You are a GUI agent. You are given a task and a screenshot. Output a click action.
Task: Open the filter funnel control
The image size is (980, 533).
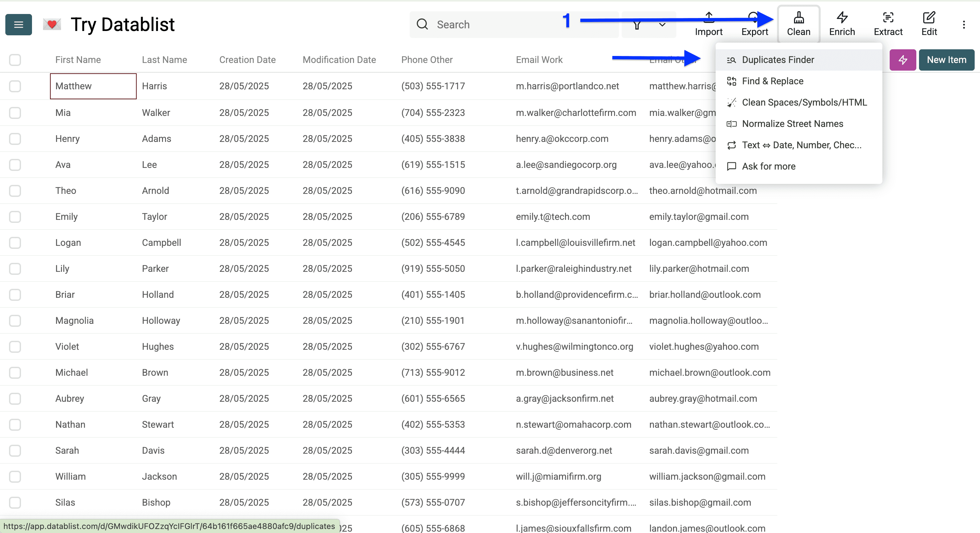click(636, 25)
